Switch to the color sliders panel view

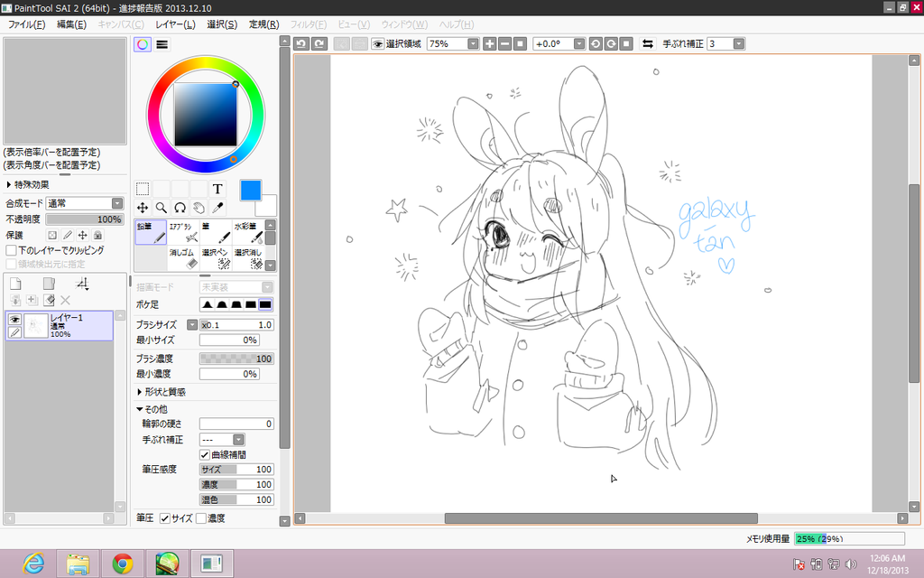click(162, 44)
